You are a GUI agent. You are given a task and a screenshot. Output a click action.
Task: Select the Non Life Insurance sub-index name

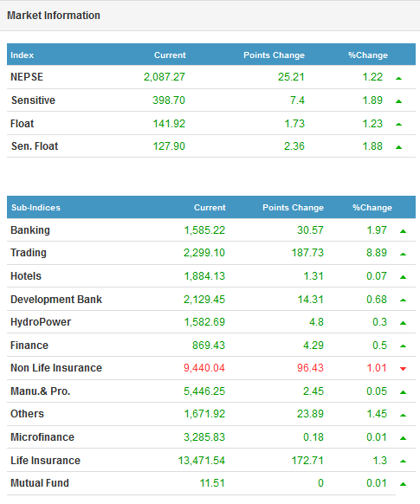click(x=56, y=368)
